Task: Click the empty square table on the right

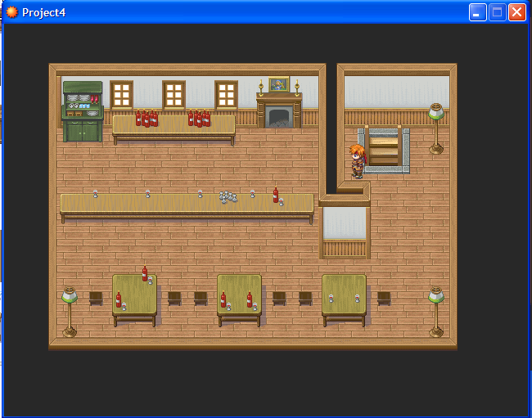Action: pos(344,301)
